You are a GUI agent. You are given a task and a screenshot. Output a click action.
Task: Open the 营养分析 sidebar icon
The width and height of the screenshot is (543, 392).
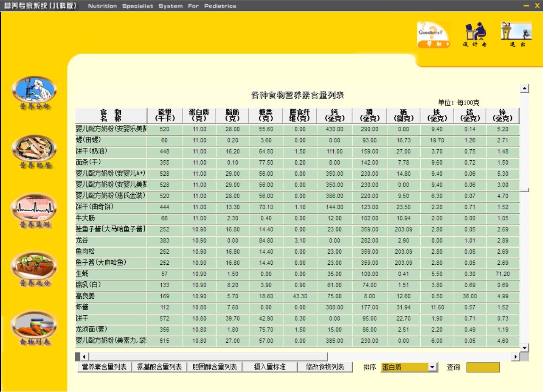tap(34, 93)
